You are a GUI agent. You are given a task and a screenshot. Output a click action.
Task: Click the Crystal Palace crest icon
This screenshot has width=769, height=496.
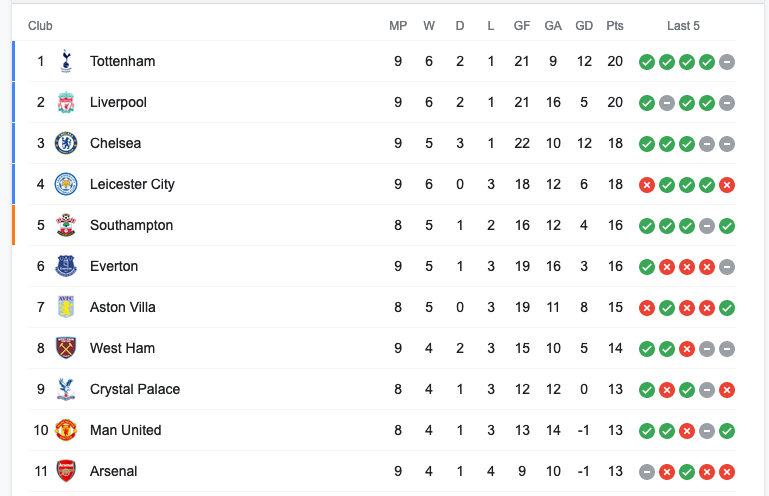[66, 389]
